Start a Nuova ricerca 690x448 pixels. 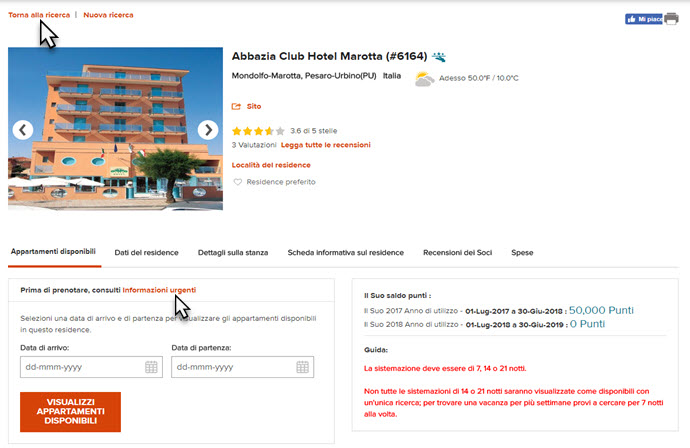(x=108, y=15)
